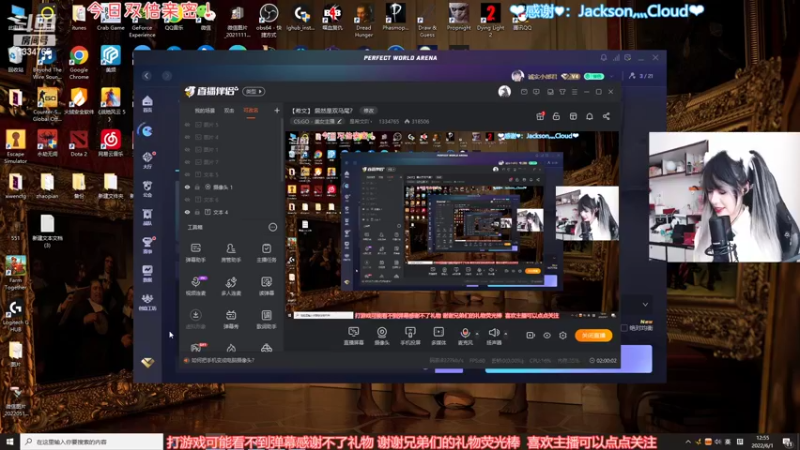Image resolution: width=800 pixels, height=450 pixels.
Task: Toggle visibility eye for 文本 4 layer
Action: tap(187, 212)
